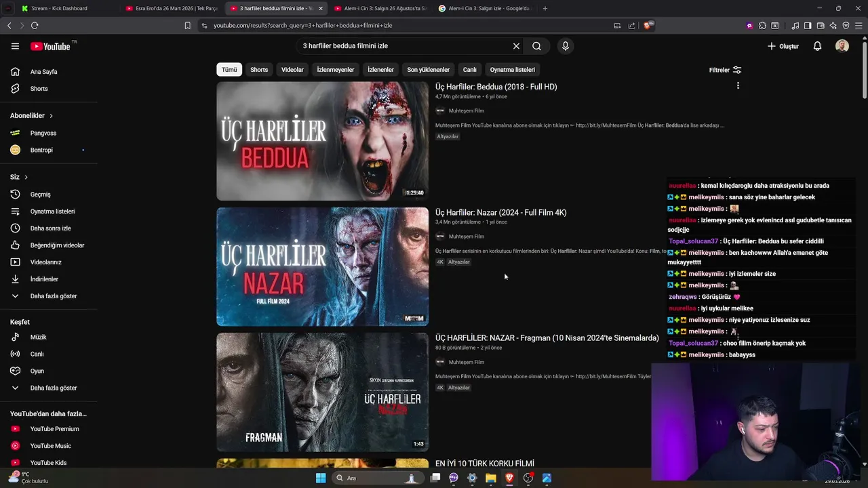The height and width of the screenshot is (488, 868).
Task: Reload the page
Action: point(35,25)
